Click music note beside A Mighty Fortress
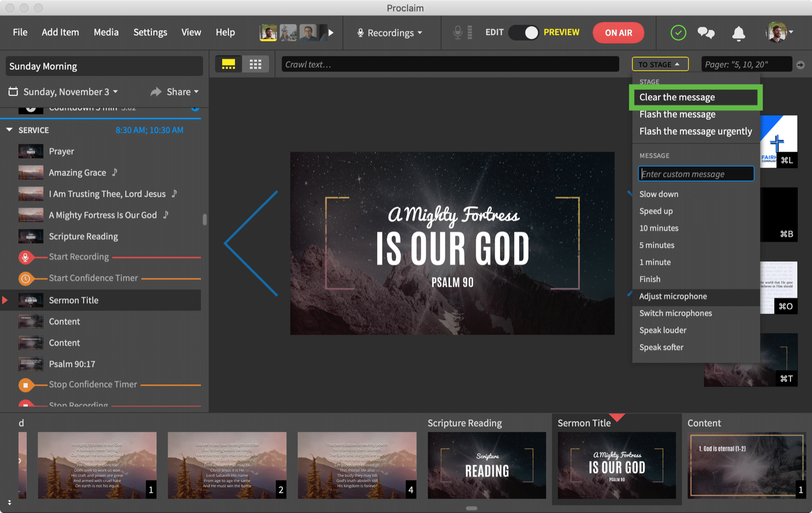Screen dimensions: 812x513 pos(166,214)
